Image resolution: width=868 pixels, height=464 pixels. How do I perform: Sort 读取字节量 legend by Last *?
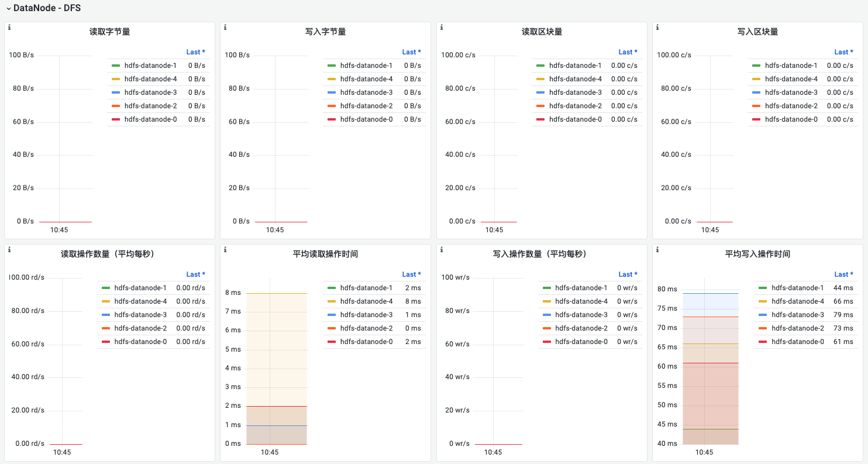click(195, 52)
